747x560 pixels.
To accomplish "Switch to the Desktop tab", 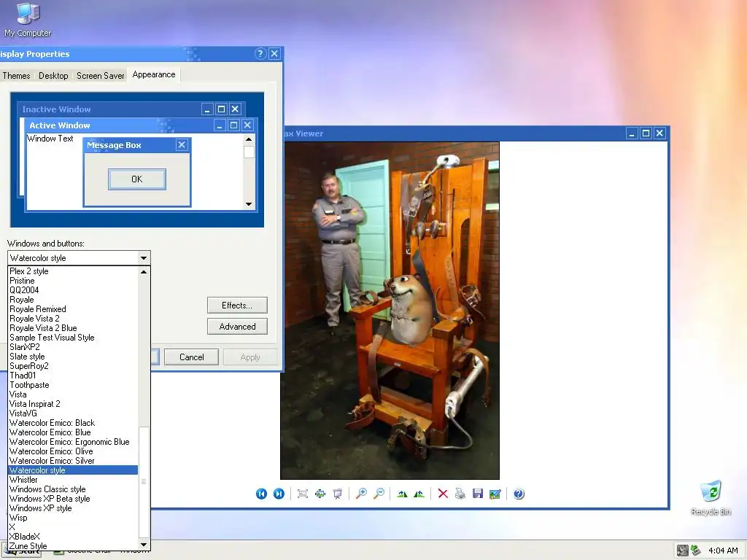I will [x=53, y=76].
